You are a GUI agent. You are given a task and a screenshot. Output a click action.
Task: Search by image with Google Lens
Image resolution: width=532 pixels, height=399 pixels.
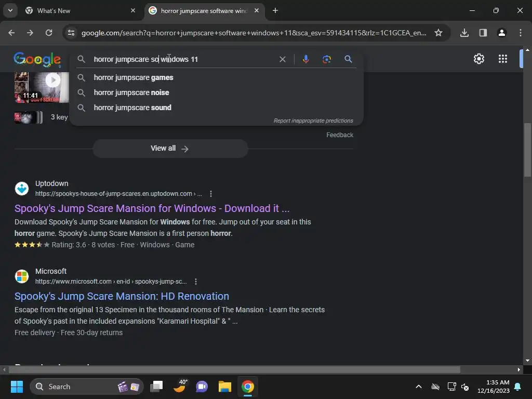[x=327, y=59]
